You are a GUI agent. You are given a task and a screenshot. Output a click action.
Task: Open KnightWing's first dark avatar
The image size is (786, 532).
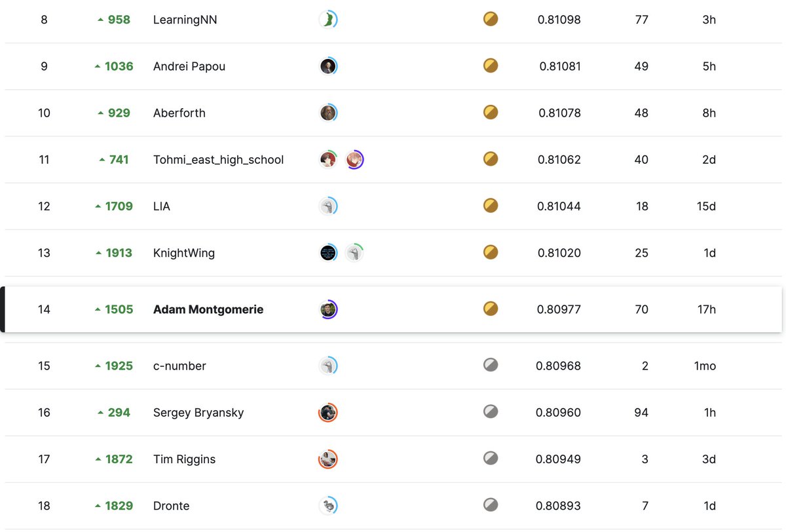(x=328, y=253)
